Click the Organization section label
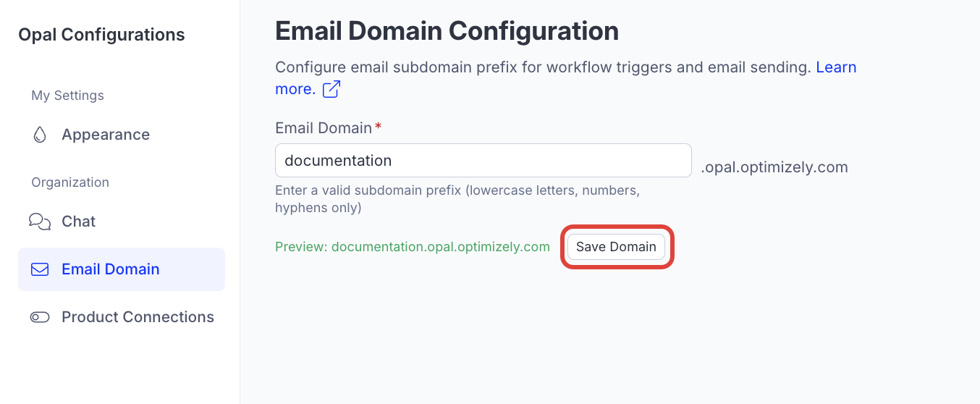The height and width of the screenshot is (404, 980). [70, 182]
